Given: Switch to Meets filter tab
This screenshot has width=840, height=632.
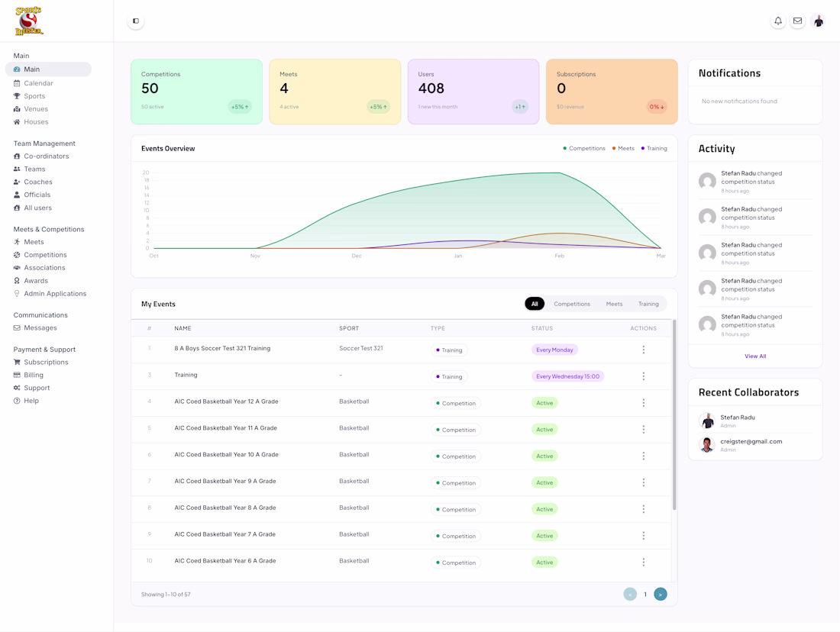Looking at the screenshot, I should pos(614,304).
